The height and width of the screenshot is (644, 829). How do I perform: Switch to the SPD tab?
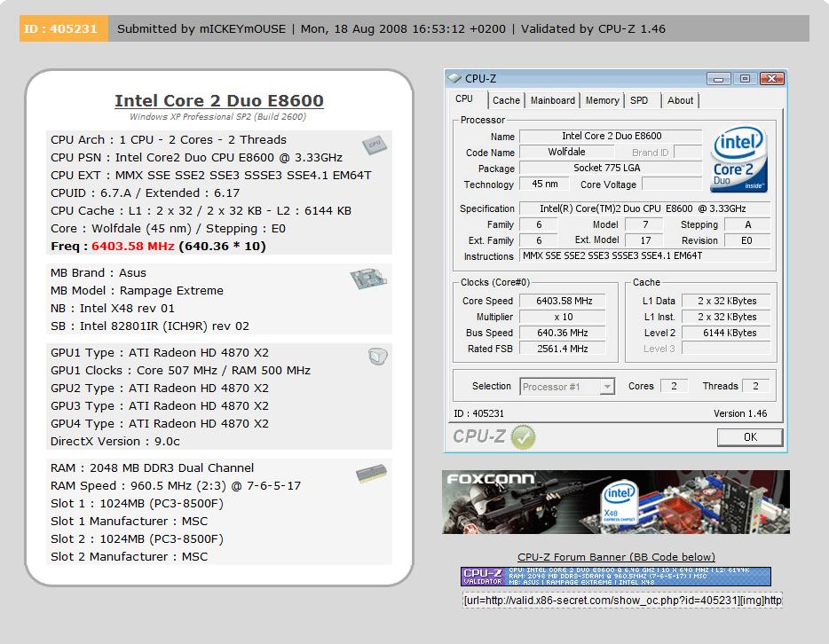pos(639,100)
